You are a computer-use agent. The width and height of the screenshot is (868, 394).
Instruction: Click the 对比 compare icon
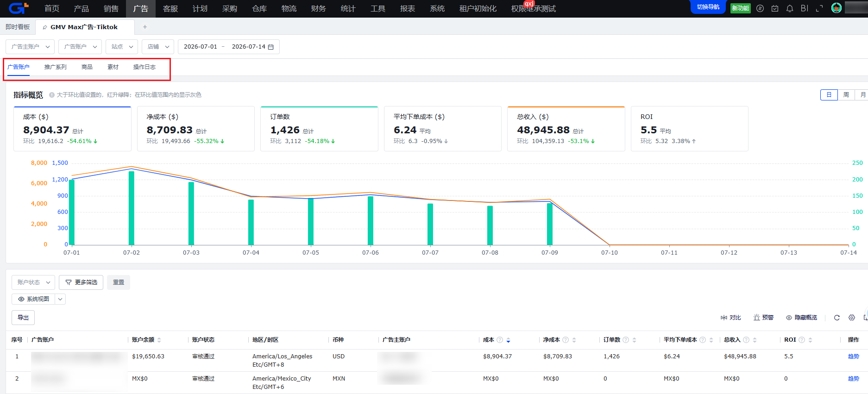[x=731, y=318]
